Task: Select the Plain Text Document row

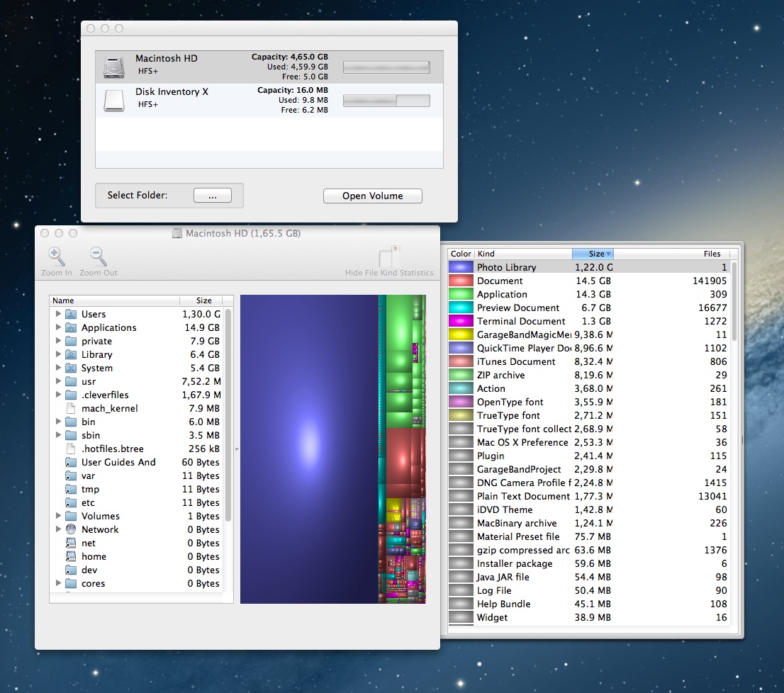Action: pyautogui.click(x=588, y=496)
